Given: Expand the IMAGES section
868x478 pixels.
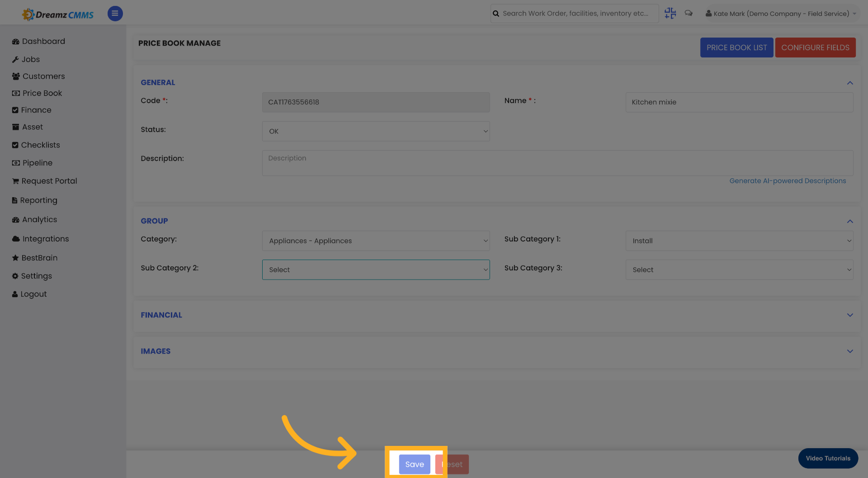Looking at the screenshot, I should click(x=849, y=351).
